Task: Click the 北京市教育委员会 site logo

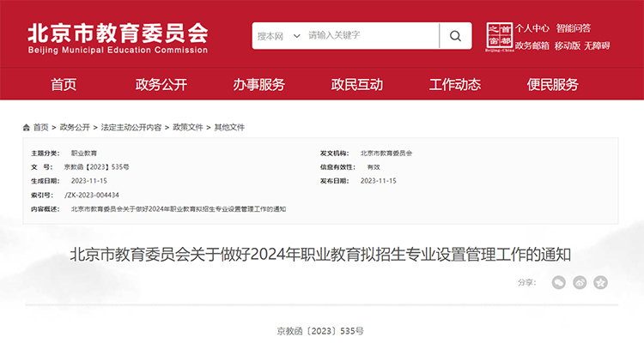Action: (x=118, y=38)
